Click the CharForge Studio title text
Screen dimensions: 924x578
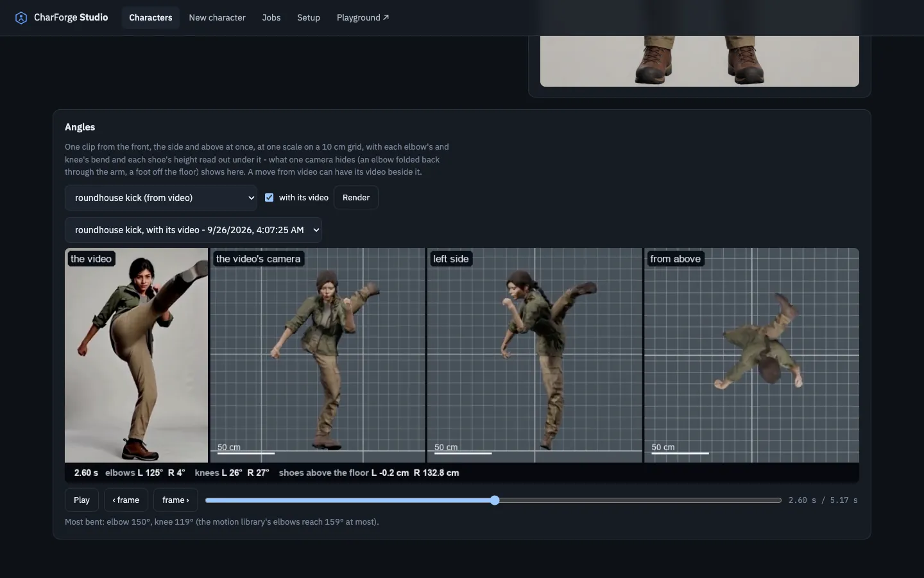click(x=71, y=17)
